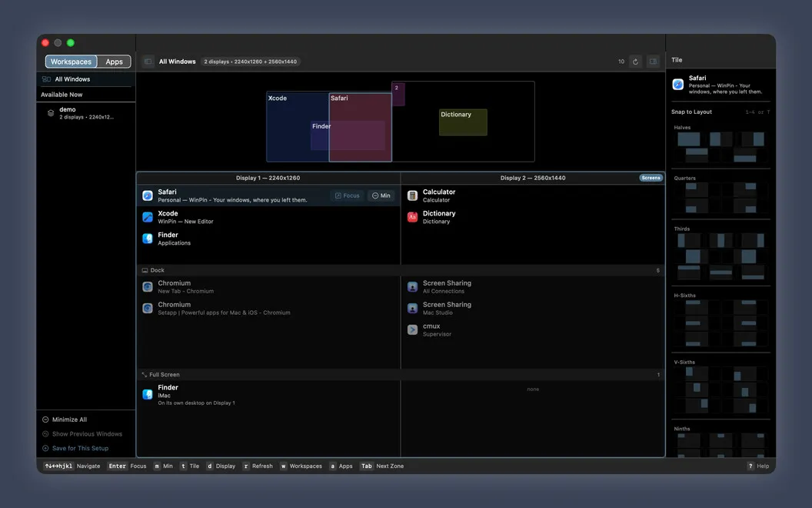Click 'Display 1 — 2240x1260' column header
The height and width of the screenshot is (508, 812).
[x=268, y=178]
